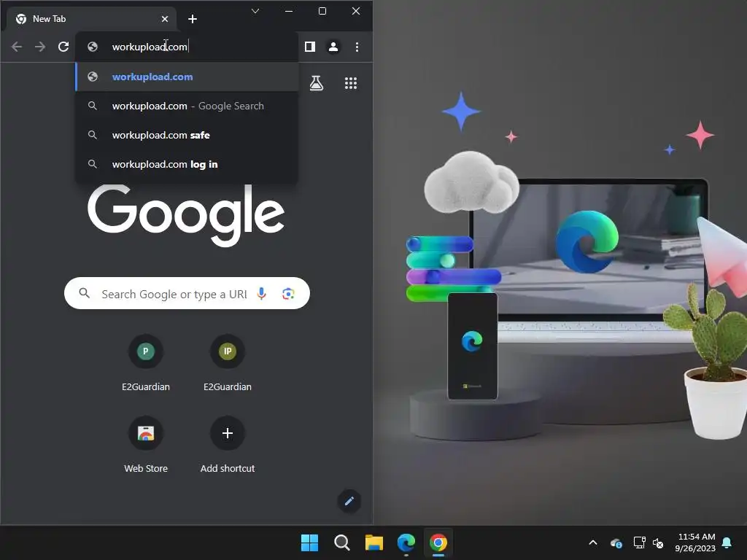Open the muted volume tray icon
The height and width of the screenshot is (560, 747).
pyautogui.click(x=658, y=542)
